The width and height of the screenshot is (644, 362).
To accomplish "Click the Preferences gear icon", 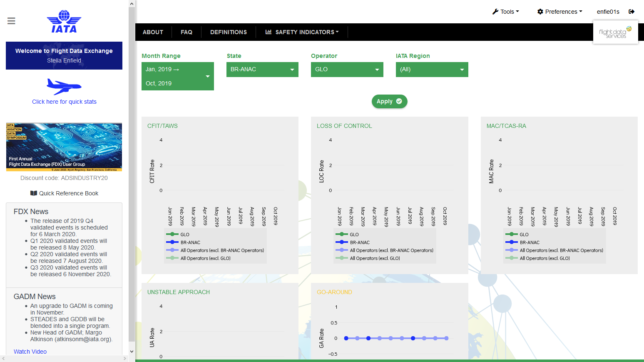I will click(x=540, y=12).
